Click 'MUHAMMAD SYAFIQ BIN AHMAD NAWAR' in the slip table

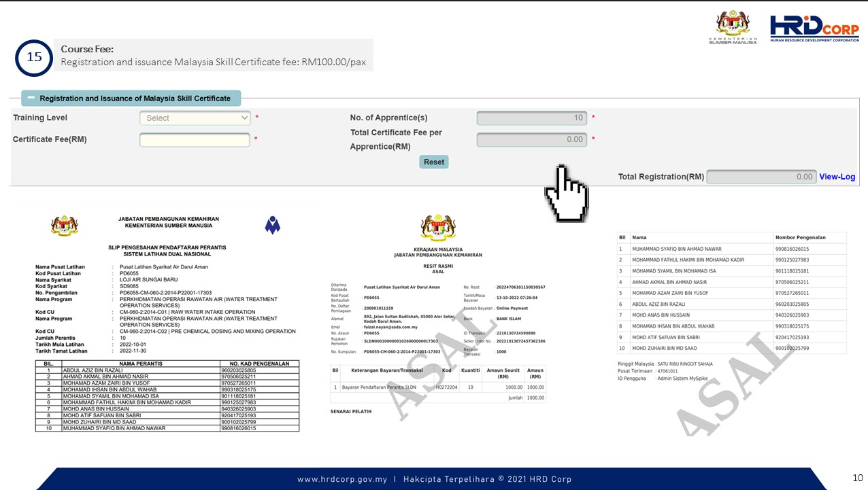[x=114, y=428]
